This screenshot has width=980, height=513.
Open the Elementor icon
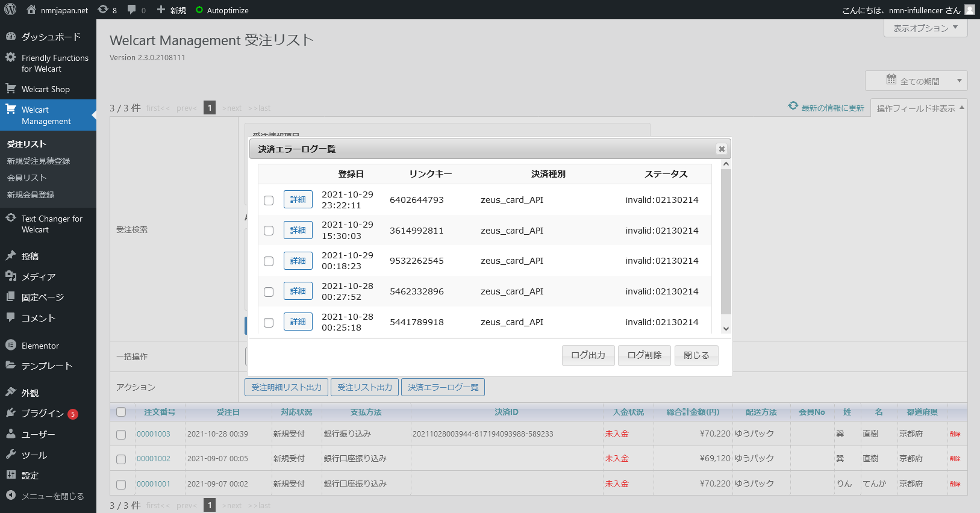coord(10,345)
